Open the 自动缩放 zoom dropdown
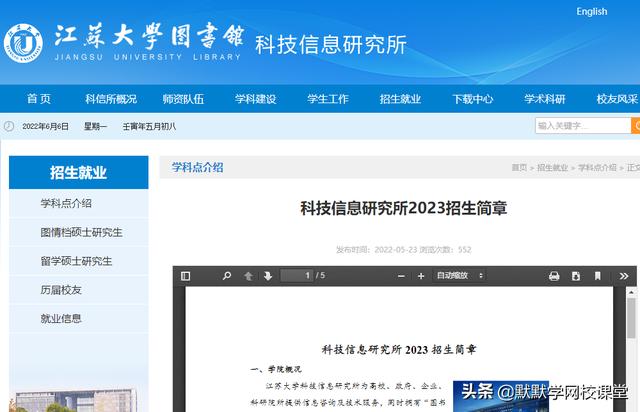This screenshot has width=640, height=412. pyautogui.click(x=460, y=276)
